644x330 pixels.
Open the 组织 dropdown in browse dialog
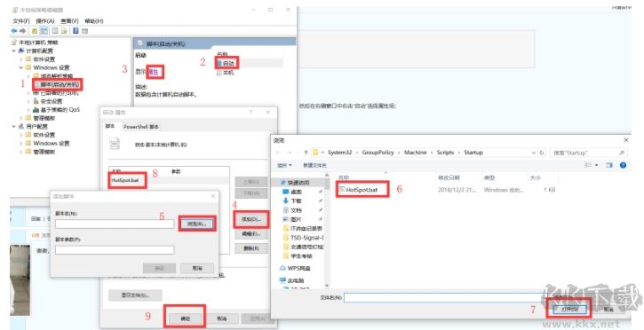284,165
